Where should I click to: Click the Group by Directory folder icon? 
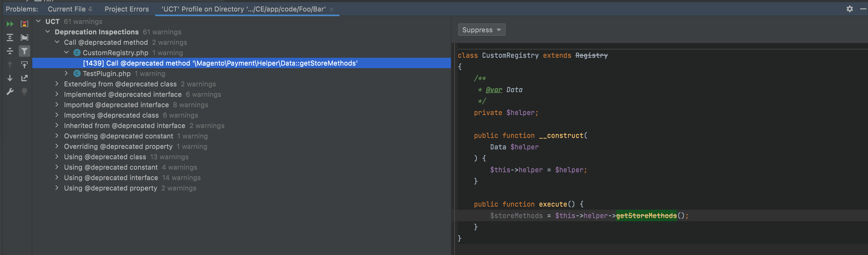coord(24,37)
